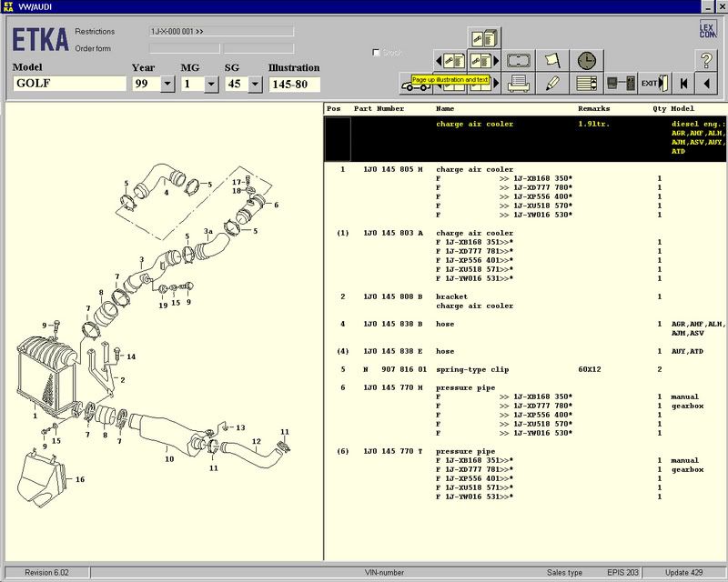Click the Remarks column header
728x582 pixels.
click(594, 108)
